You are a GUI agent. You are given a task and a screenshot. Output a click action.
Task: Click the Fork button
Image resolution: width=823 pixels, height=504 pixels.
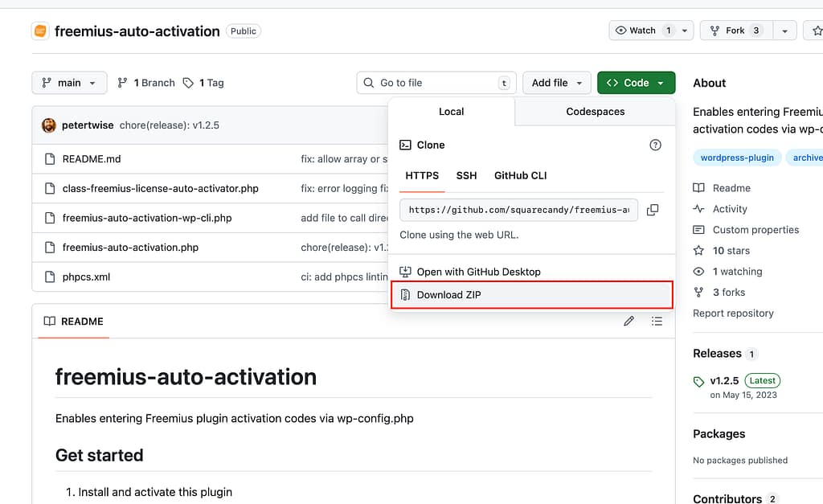pos(736,31)
